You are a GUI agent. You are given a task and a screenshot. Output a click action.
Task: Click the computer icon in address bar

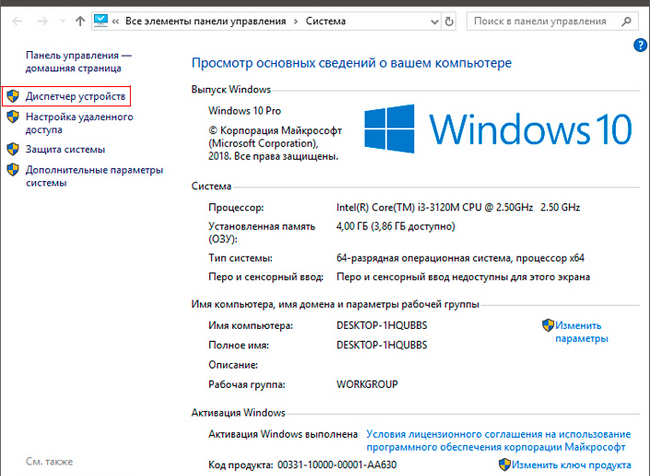[101, 21]
